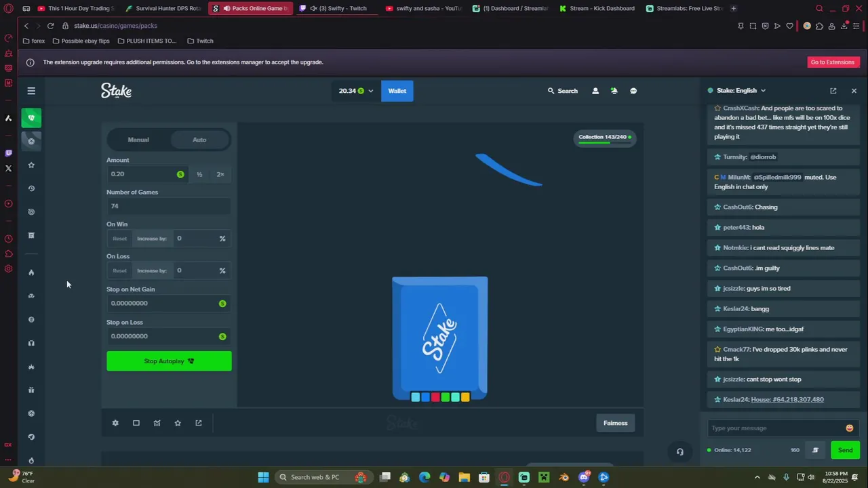Viewport: 868px width, 488px height.
Task: Double the bet amount with 2×
Action: tap(220, 174)
